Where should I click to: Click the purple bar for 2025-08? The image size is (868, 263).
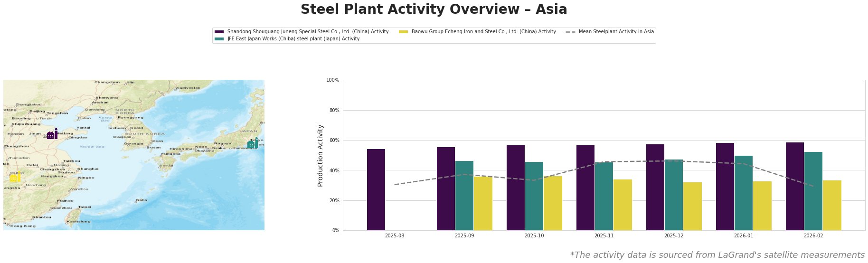tap(376, 189)
